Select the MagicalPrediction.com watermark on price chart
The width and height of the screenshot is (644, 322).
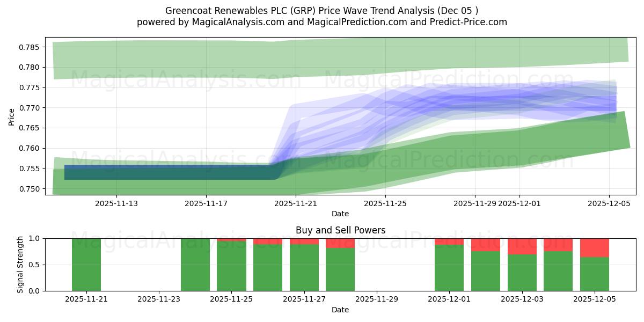451,80
